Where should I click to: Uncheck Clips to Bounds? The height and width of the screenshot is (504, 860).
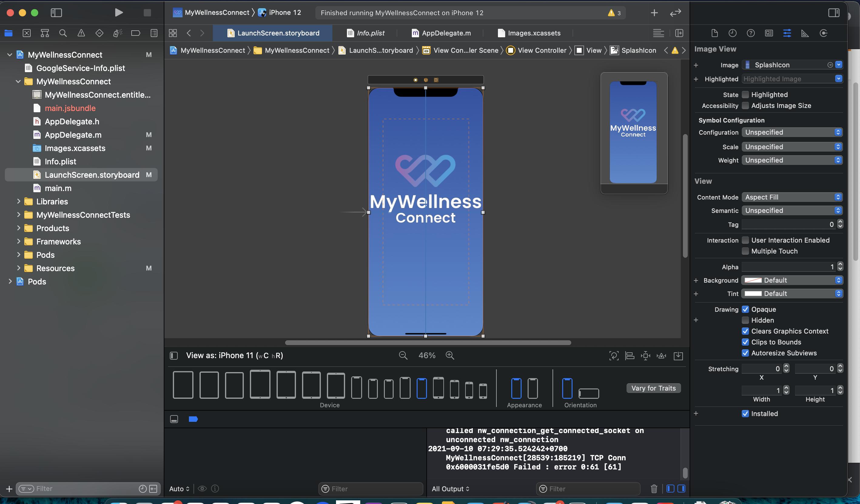pos(745,342)
